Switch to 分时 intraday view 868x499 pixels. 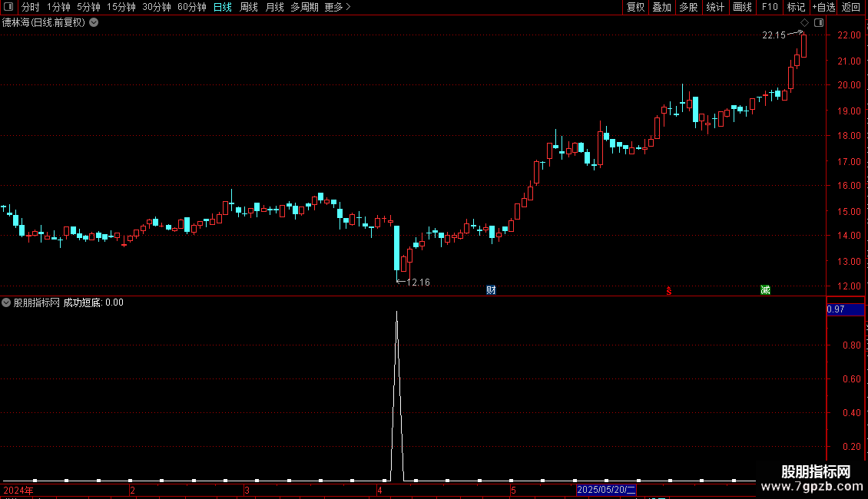pos(31,7)
